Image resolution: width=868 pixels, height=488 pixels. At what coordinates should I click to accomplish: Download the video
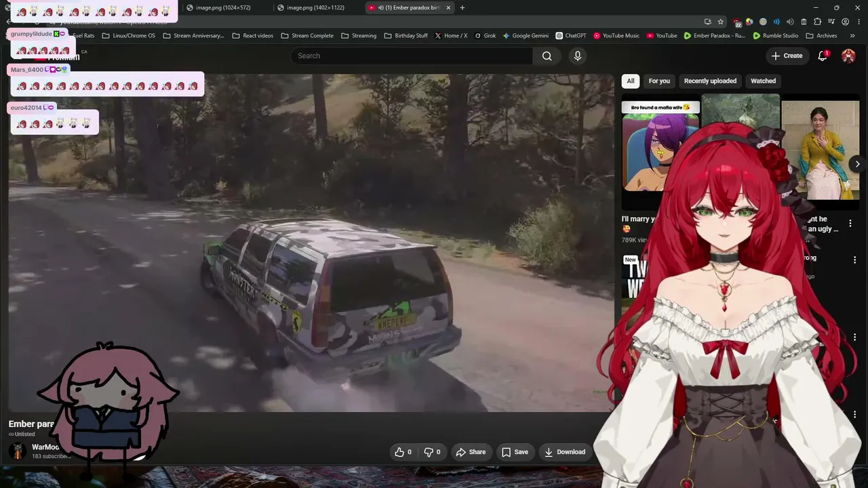565,452
